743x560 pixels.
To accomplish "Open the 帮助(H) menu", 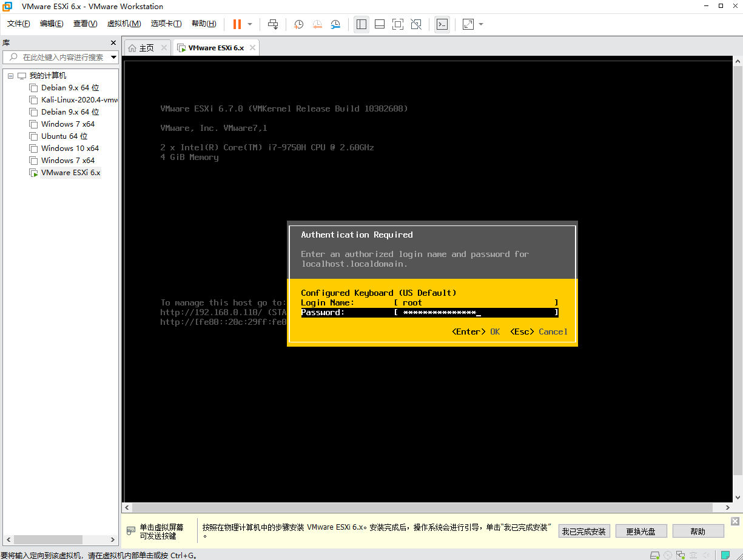I will coord(204,24).
